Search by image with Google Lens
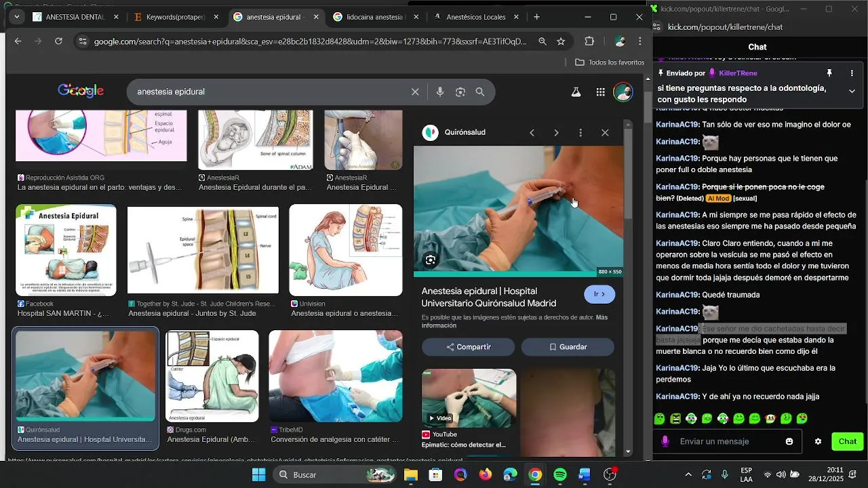 (460, 92)
